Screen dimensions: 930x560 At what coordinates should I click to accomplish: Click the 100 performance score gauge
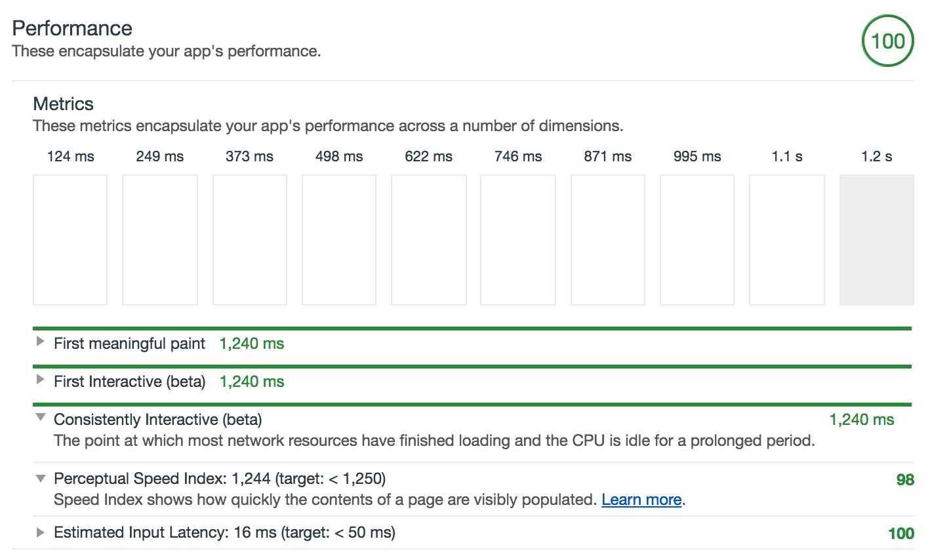pos(887,41)
